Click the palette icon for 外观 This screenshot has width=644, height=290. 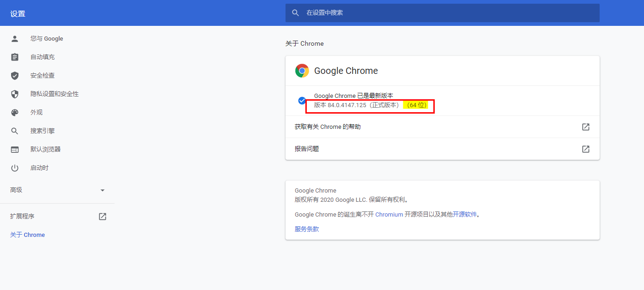pos(15,113)
